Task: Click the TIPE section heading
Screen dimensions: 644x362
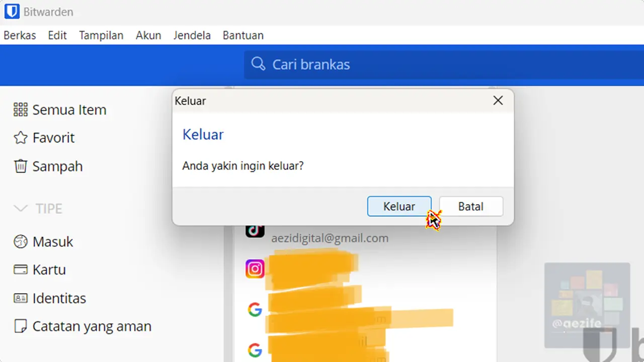Action: pos(49,209)
